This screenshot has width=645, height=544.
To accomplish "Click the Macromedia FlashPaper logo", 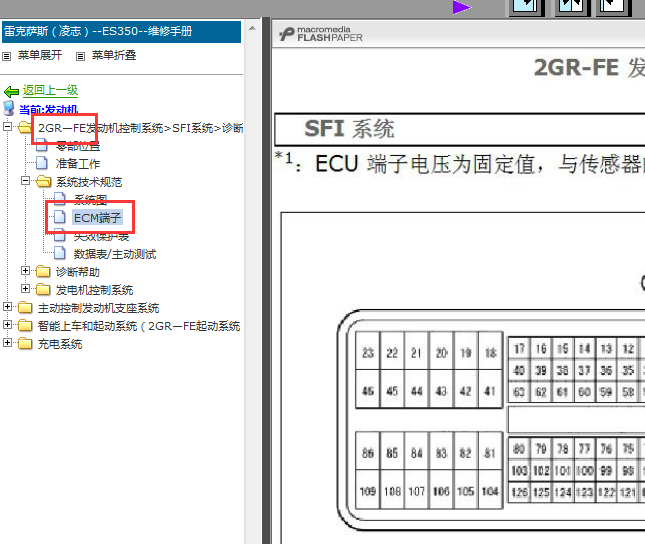I will [321, 34].
